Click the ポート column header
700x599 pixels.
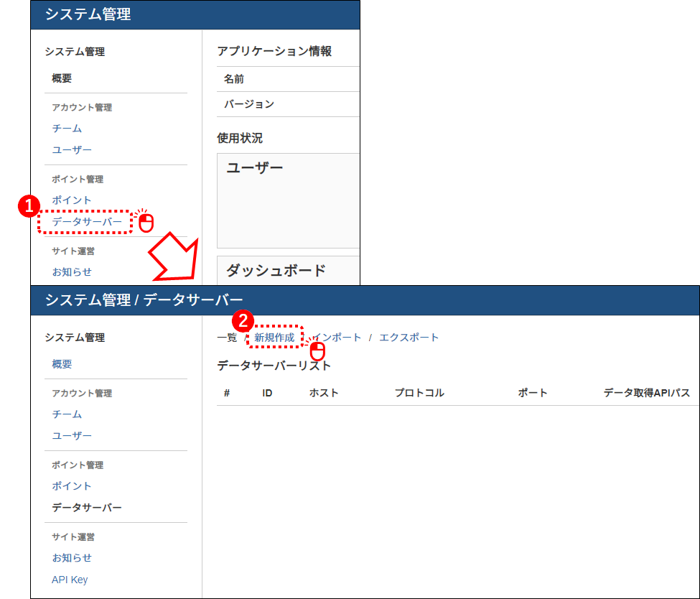(533, 393)
